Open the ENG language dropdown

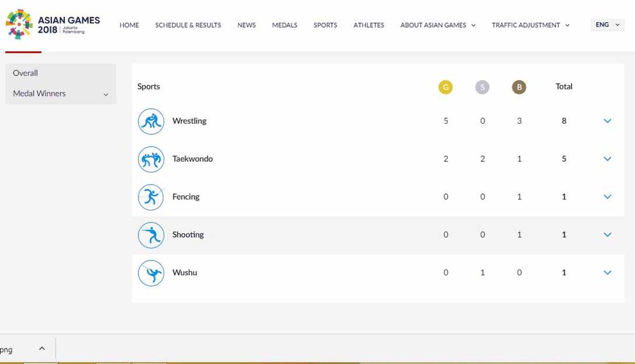click(x=607, y=25)
